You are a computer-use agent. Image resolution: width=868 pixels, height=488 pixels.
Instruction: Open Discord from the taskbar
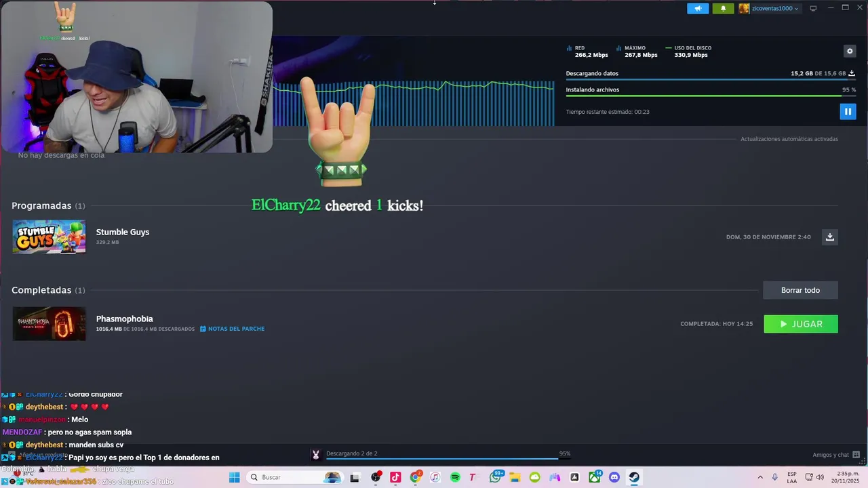coord(614,477)
